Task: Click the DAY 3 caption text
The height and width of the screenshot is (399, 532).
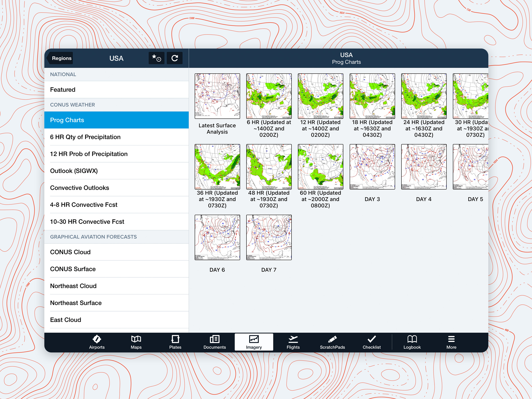Action: point(372,199)
